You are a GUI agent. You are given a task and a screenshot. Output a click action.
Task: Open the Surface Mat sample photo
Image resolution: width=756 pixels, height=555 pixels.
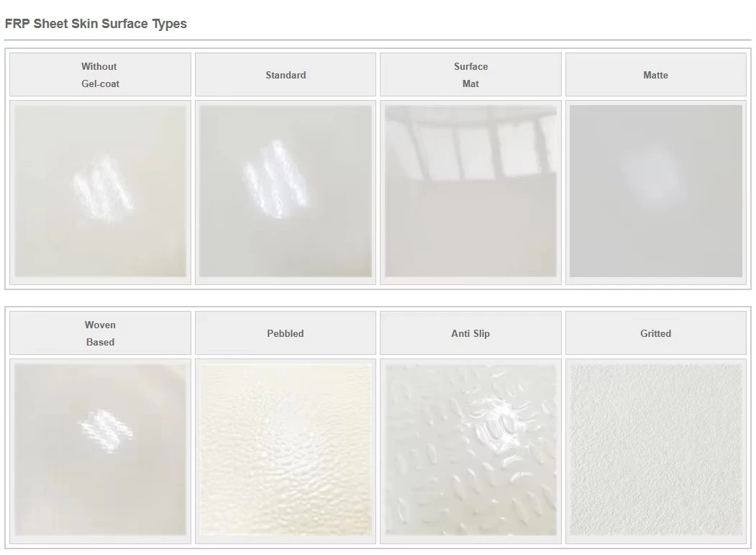(470, 191)
